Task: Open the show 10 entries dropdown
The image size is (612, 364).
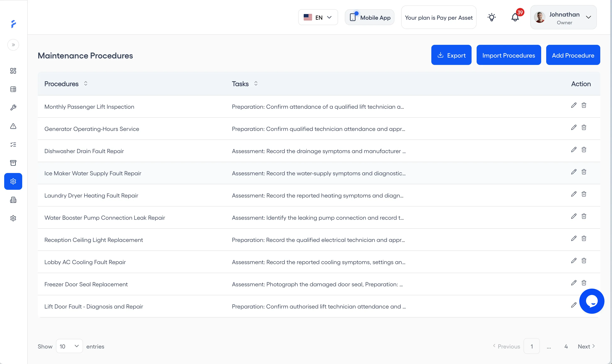Action: coord(69,346)
